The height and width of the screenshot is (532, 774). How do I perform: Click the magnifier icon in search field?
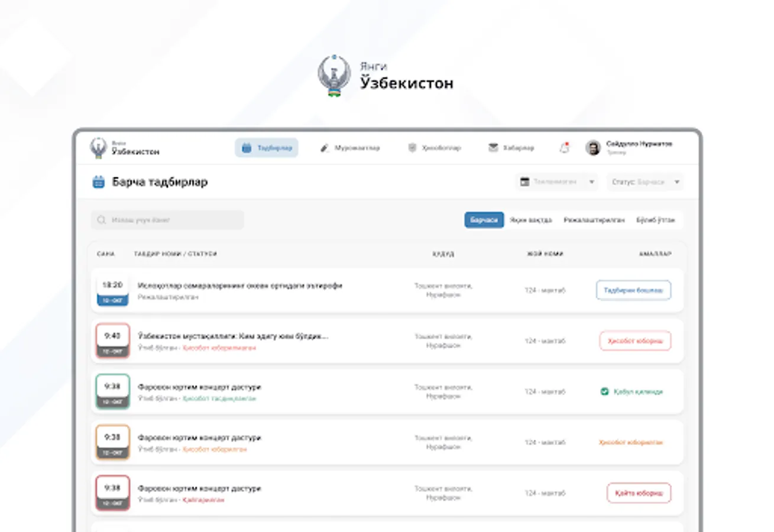(102, 220)
